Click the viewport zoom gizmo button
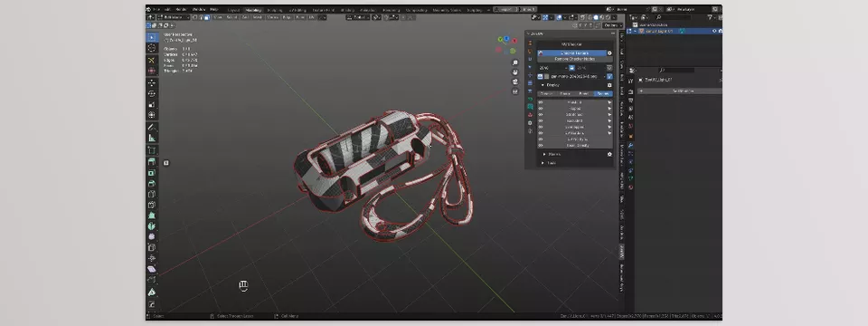The width and height of the screenshot is (868, 326). pyautogui.click(x=515, y=62)
